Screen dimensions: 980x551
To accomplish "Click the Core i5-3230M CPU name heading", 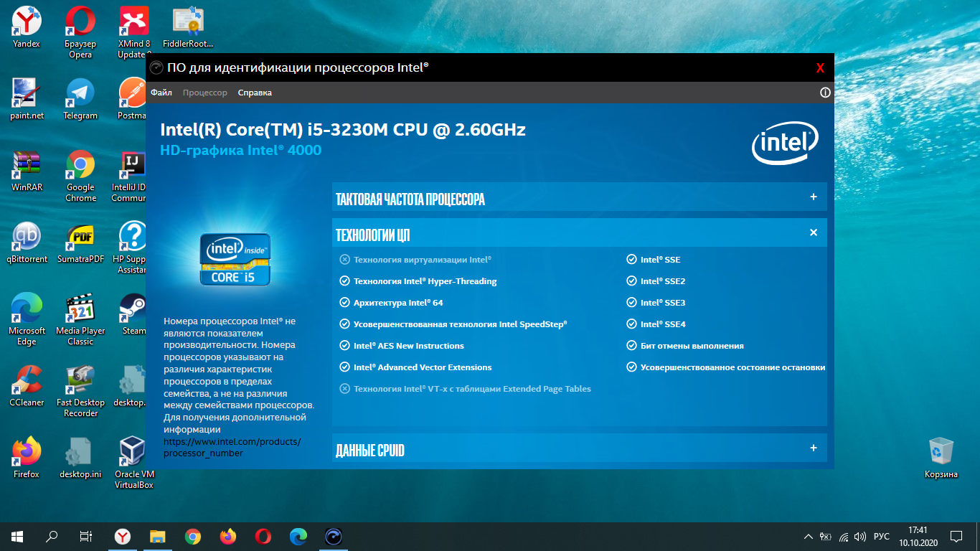I will point(343,130).
